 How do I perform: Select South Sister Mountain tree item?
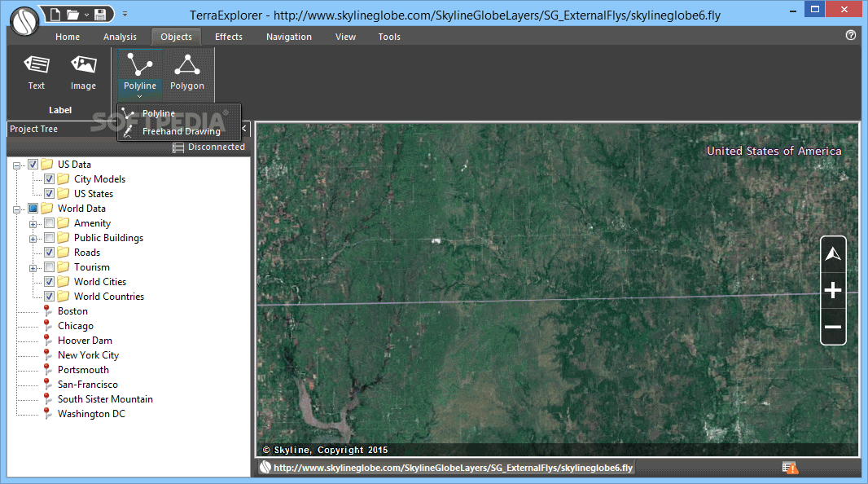tap(105, 399)
